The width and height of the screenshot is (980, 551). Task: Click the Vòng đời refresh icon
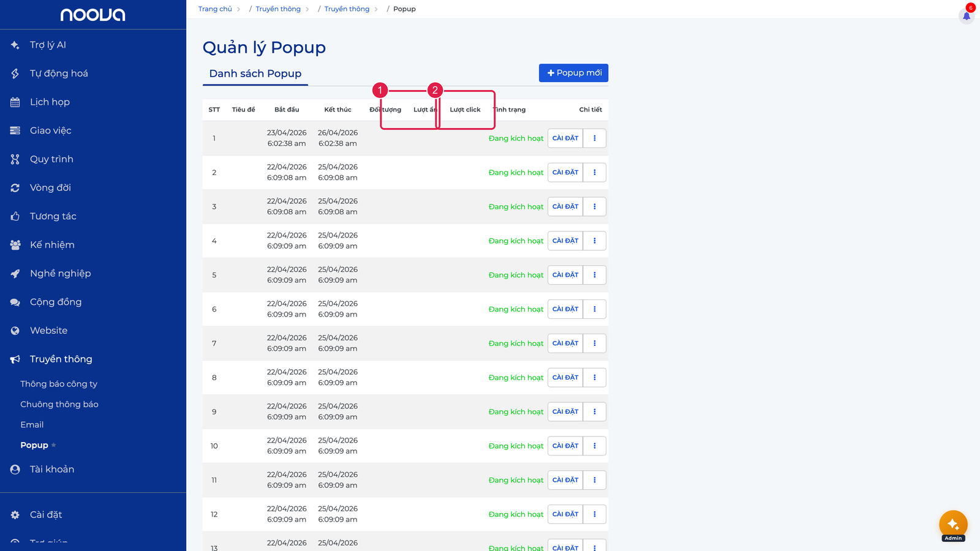15,188
